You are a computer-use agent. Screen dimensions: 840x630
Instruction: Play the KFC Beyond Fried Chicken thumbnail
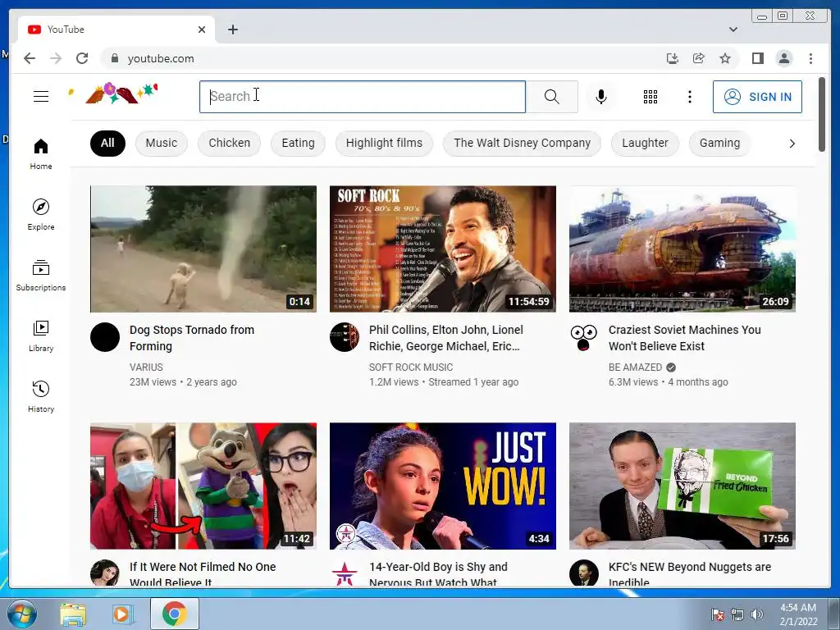tap(682, 486)
